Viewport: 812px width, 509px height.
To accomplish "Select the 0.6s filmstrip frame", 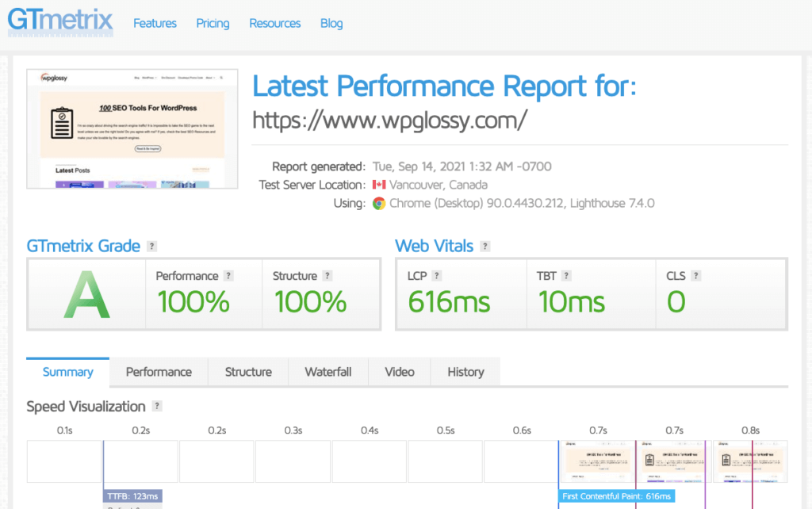I will (x=522, y=461).
